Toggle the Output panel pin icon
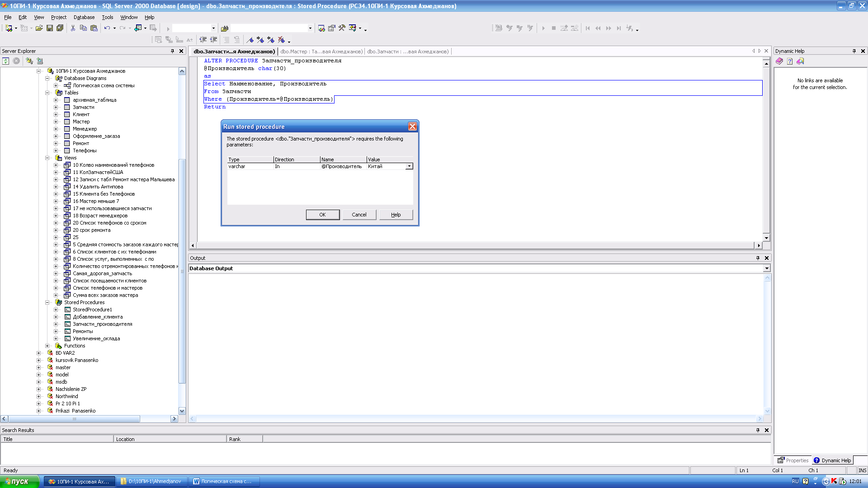Image resolution: width=868 pixels, height=488 pixels. [x=758, y=258]
